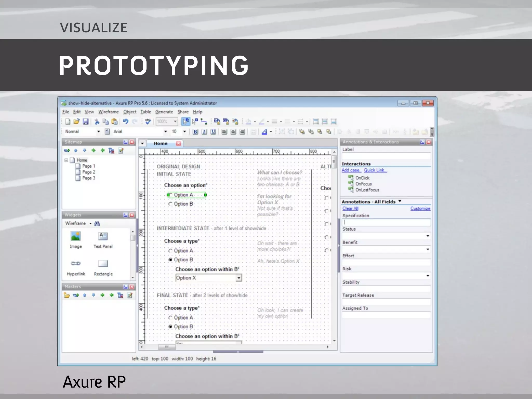Toggle Italic text formatting

(x=204, y=132)
